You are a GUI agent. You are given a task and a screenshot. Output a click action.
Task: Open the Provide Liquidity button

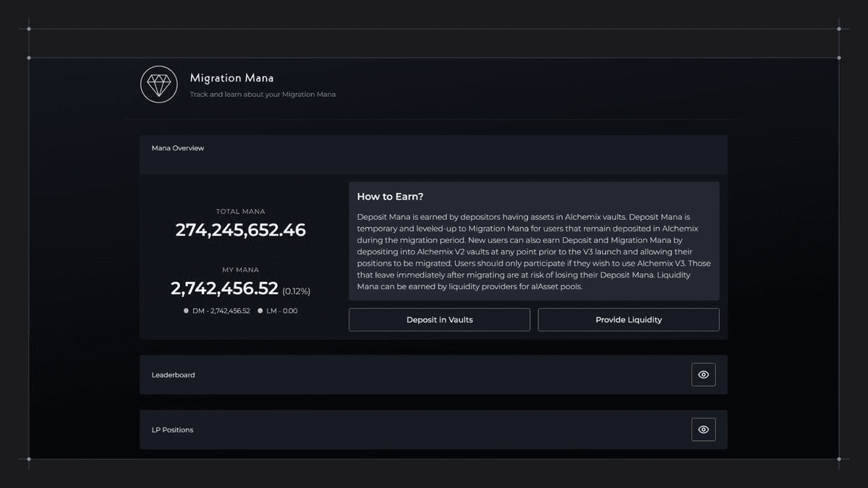click(x=628, y=320)
